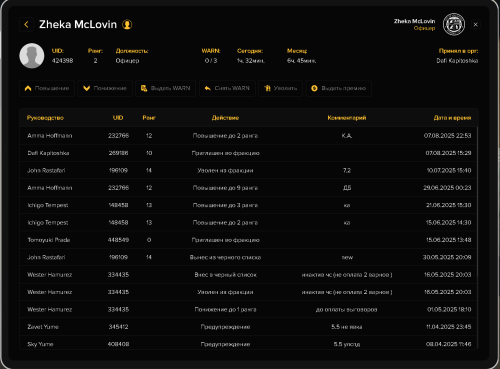Click the Действие column header
The height and width of the screenshot is (369, 500).
[225, 118]
